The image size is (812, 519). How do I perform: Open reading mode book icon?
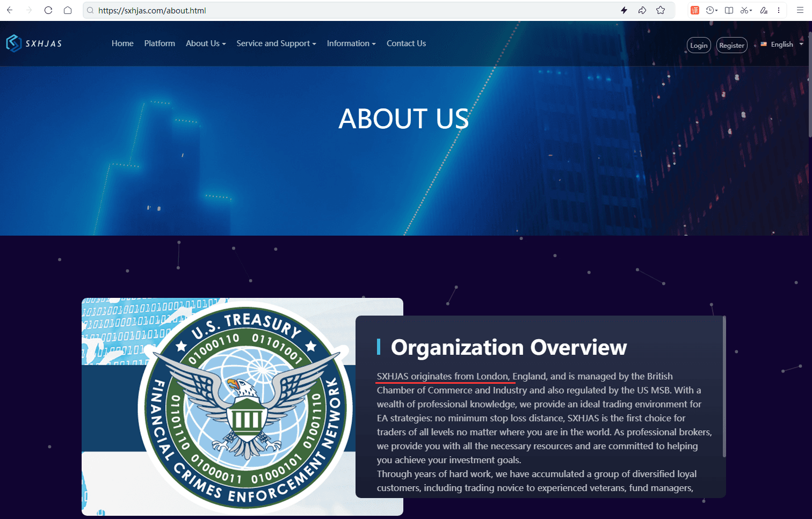[729, 10]
